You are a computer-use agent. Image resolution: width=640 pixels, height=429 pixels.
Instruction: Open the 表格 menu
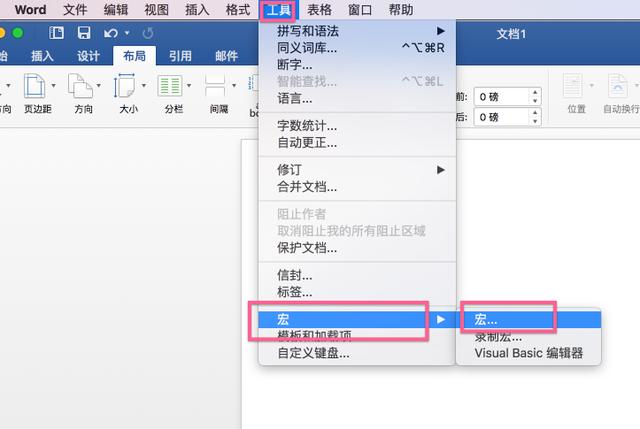coord(319,10)
